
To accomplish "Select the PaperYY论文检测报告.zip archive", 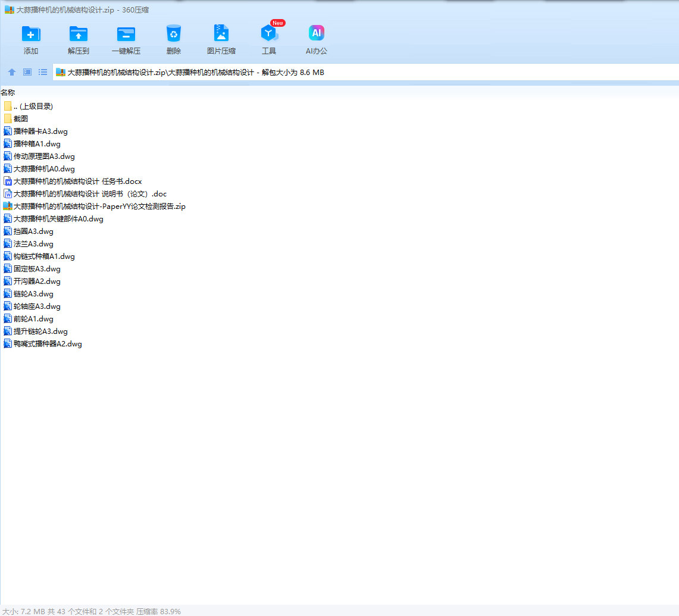I will 95,207.
